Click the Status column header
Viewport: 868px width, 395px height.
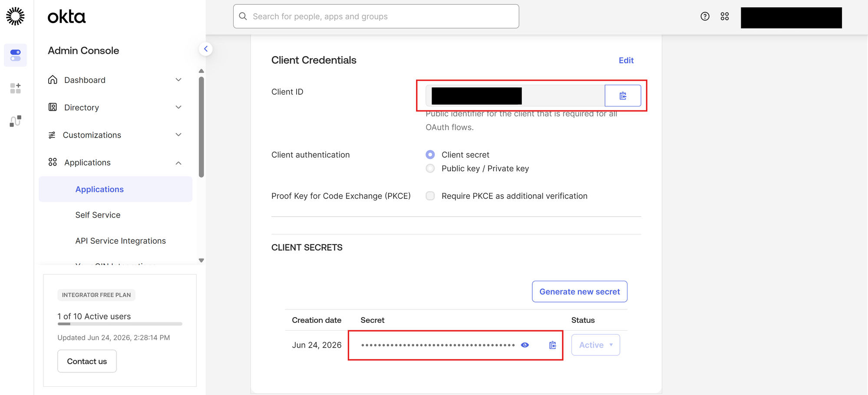583,320
